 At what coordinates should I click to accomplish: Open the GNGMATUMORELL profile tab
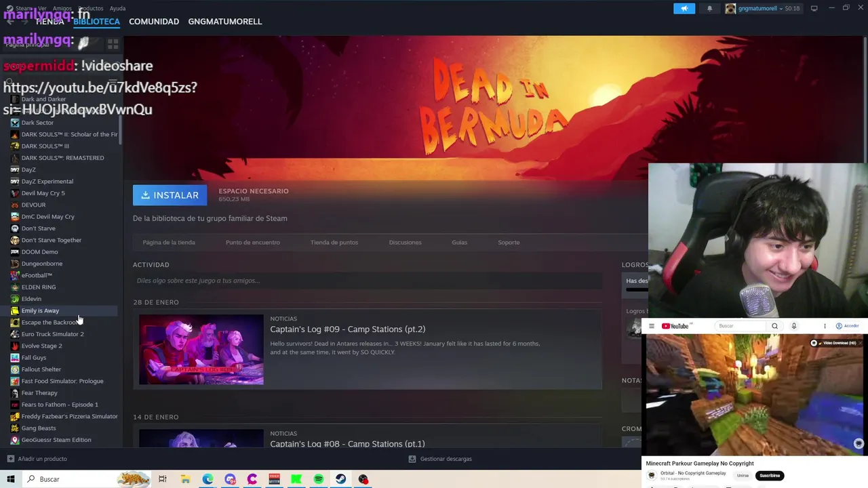click(225, 22)
